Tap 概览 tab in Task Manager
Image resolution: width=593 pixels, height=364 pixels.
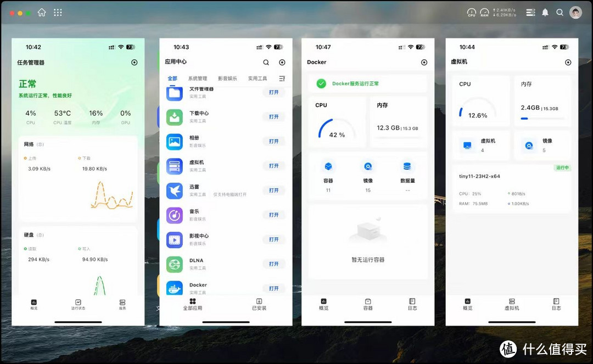(33, 304)
